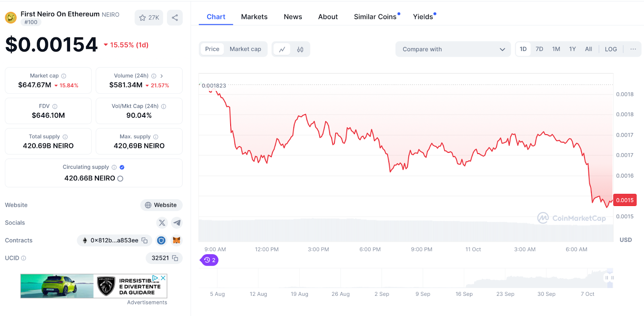644x316 pixels.
Task: Open the About tab
Action: 328,17
